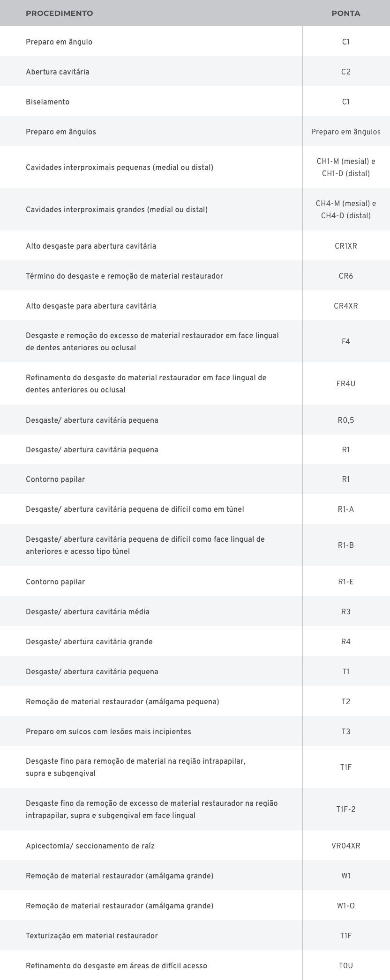The width and height of the screenshot is (390, 980).
Task: Select the R0,5 tip code
Action: point(346,420)
